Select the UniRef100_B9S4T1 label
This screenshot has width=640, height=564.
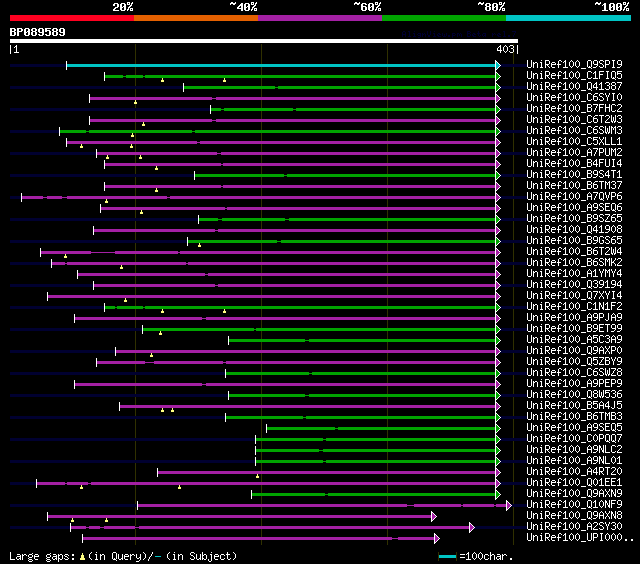pyautogui.click(x=574, y=174)
